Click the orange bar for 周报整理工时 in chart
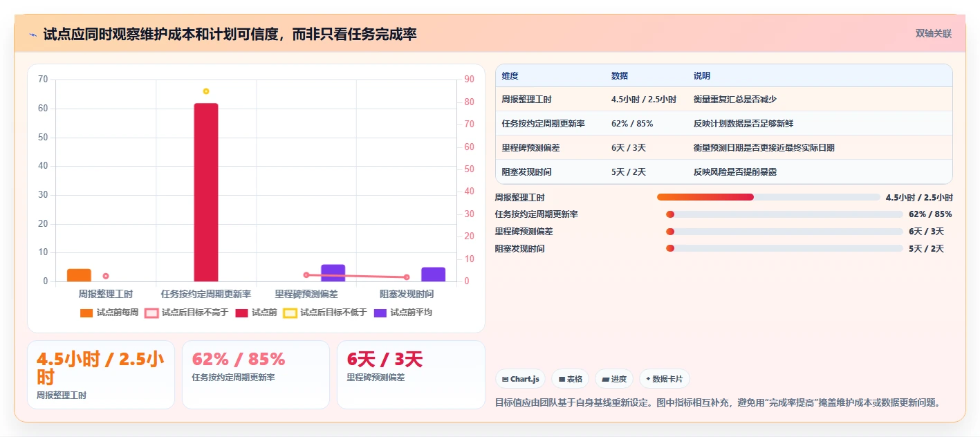 coord(79,275)
